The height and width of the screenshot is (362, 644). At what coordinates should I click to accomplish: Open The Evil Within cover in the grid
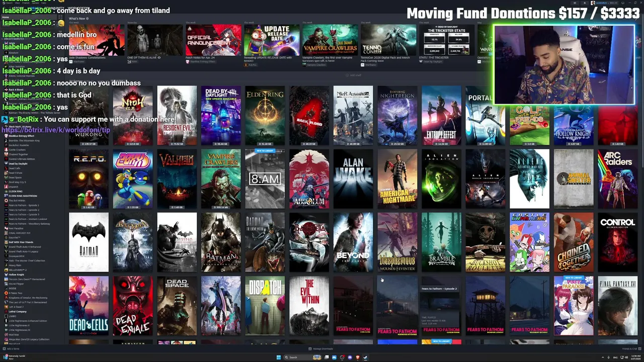click(309, 306)
